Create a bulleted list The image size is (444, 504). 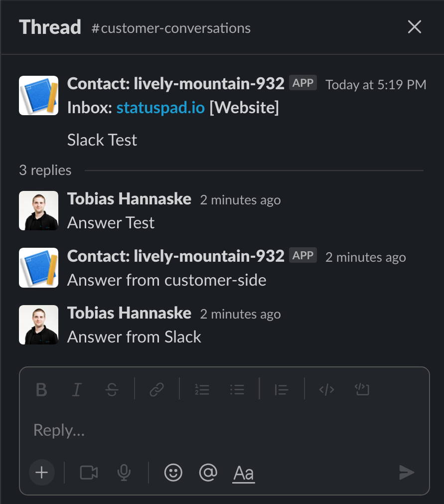pos(237,390)
